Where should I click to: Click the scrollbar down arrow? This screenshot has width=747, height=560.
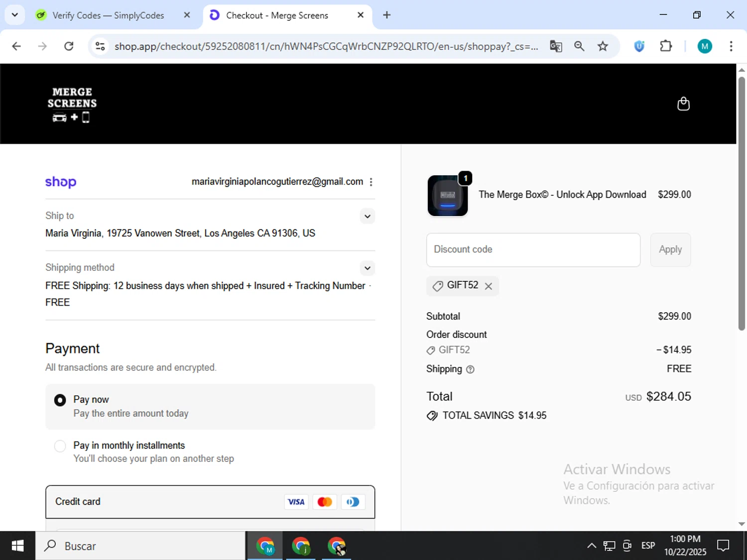click(x=742, y=524)
